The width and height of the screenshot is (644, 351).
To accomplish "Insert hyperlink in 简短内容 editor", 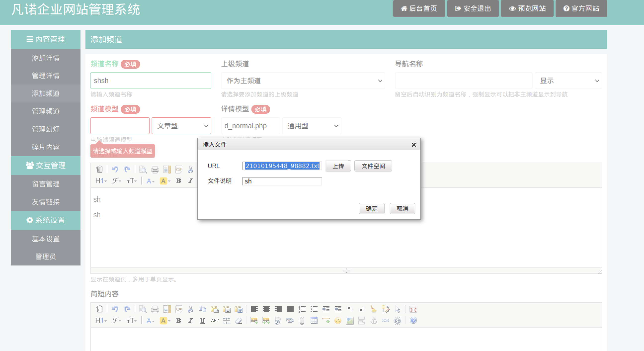I will click(386, 320).
